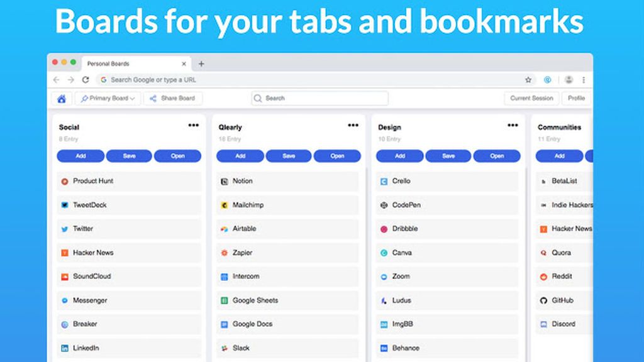Click the Product Hunt icon

[65, 182]
